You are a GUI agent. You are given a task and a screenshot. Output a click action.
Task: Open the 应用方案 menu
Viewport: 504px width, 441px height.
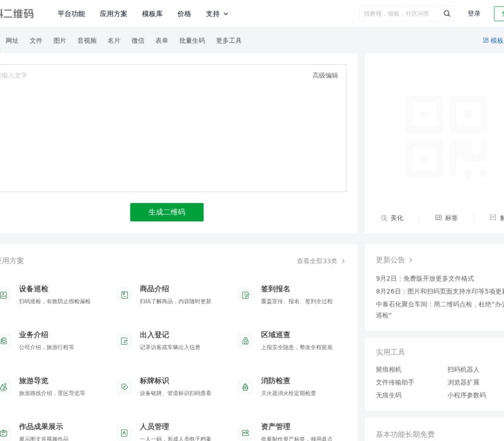pos(113,14)
